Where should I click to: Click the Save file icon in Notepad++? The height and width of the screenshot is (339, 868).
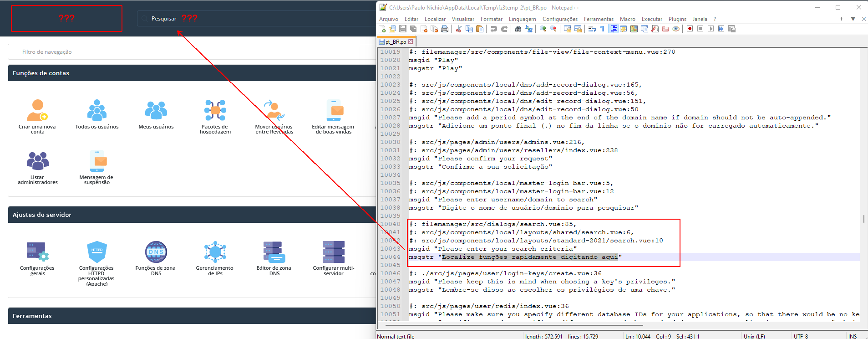403,29
